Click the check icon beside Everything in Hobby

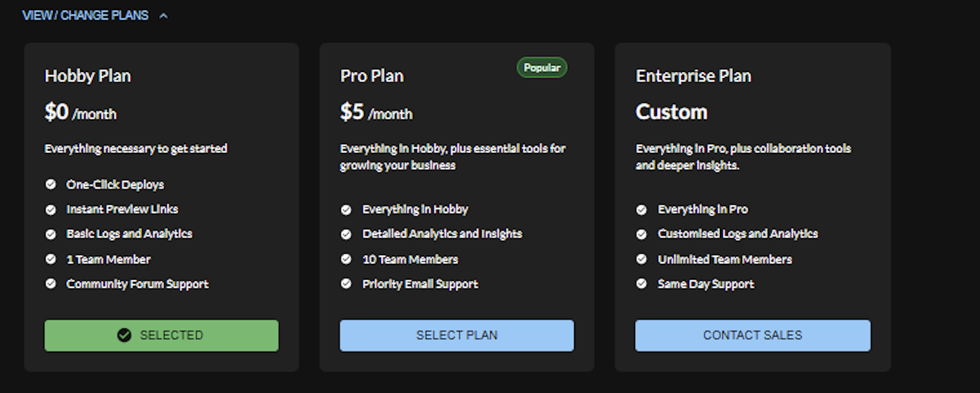(x=346, y=209)
